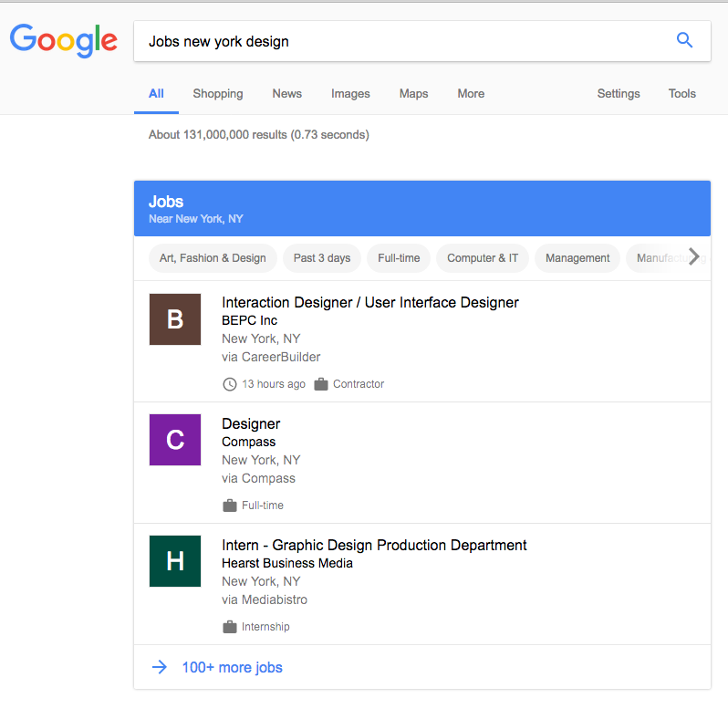Click the About 131,000,000 results text

(x=258, y=135)
